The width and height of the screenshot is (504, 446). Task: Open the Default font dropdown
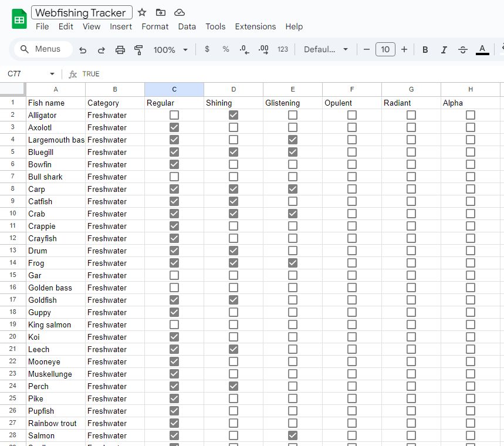tap(326, 49)
